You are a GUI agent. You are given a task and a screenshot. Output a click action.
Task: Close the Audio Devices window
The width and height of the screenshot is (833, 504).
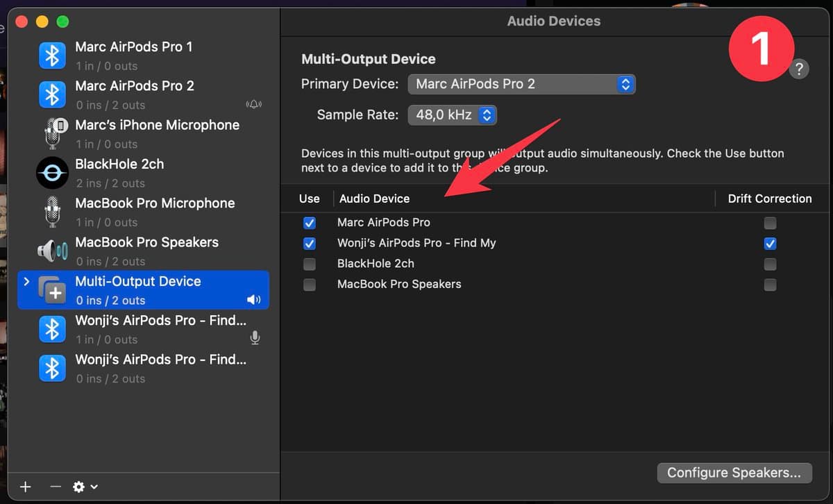coord(22,22)
